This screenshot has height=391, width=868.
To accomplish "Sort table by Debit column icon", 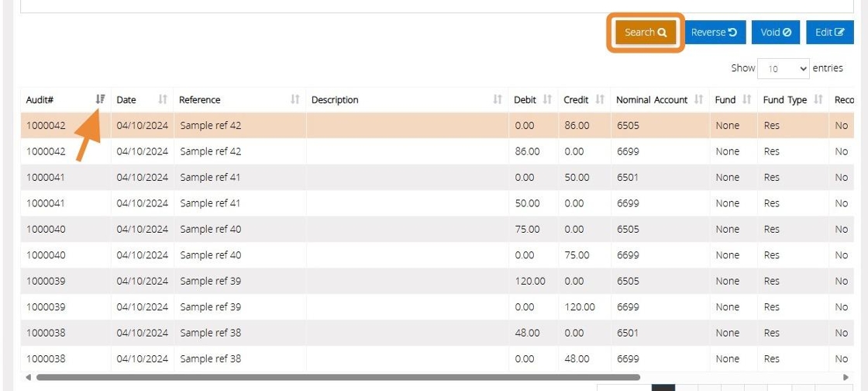I will click(547, 99).
